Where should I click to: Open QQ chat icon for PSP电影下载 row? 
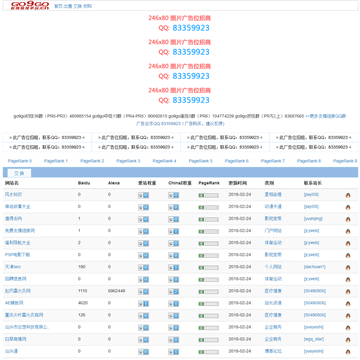[x=348, y=256]
